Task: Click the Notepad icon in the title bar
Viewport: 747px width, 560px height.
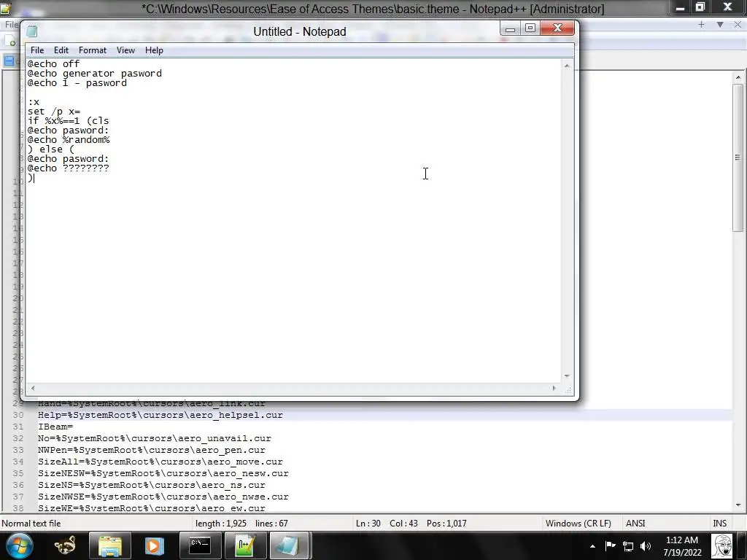Action: tap(32, 31)
